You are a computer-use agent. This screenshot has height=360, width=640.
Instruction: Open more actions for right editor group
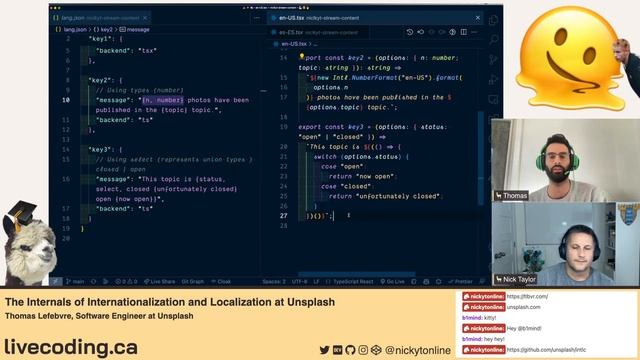[x=474, y=32]
